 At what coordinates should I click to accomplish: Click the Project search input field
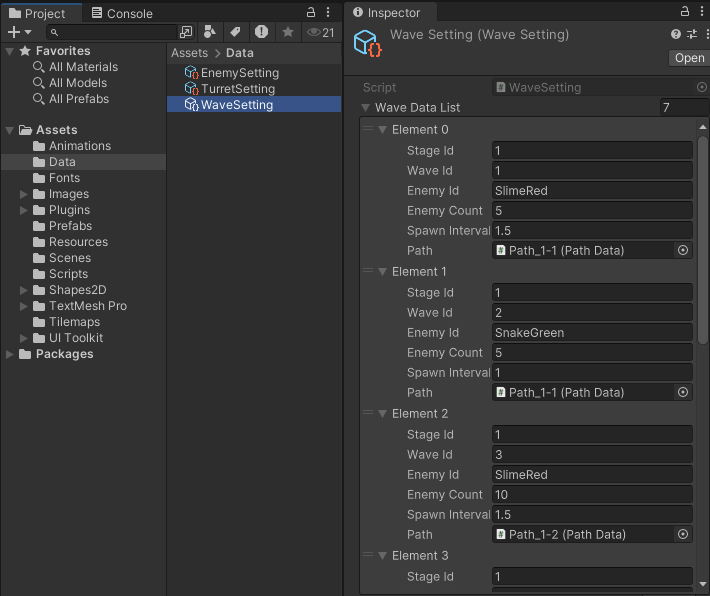click(x=111, y=32)
